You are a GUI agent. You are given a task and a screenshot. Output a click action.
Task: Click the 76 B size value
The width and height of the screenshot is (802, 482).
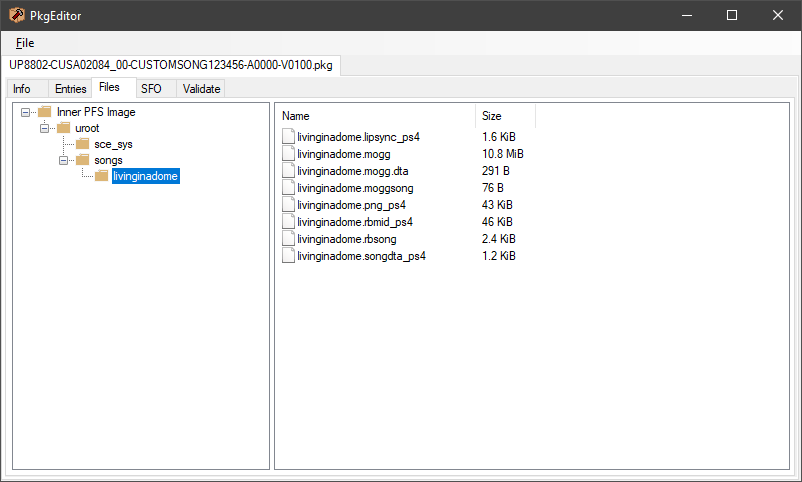[493, 188]
